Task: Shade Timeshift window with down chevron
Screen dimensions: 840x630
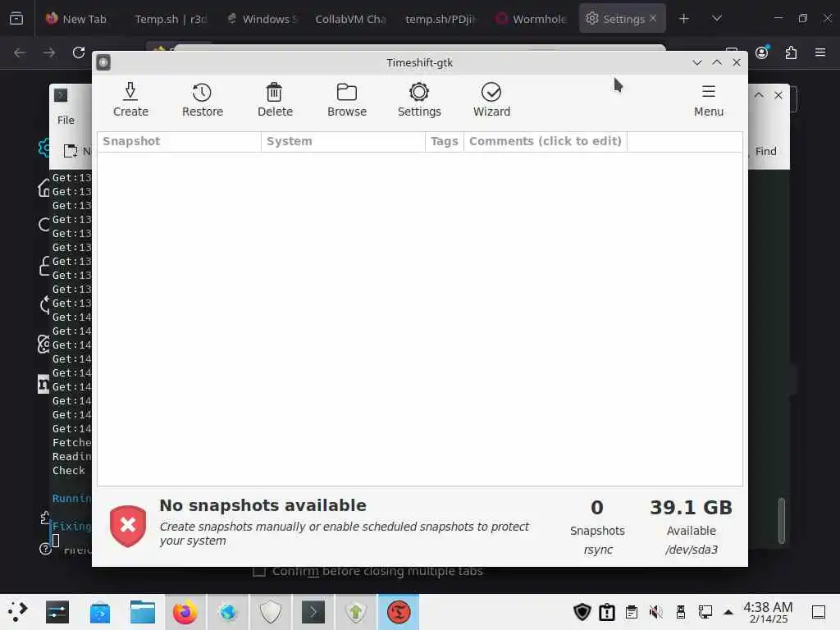Action: click(x=696, y=62)
